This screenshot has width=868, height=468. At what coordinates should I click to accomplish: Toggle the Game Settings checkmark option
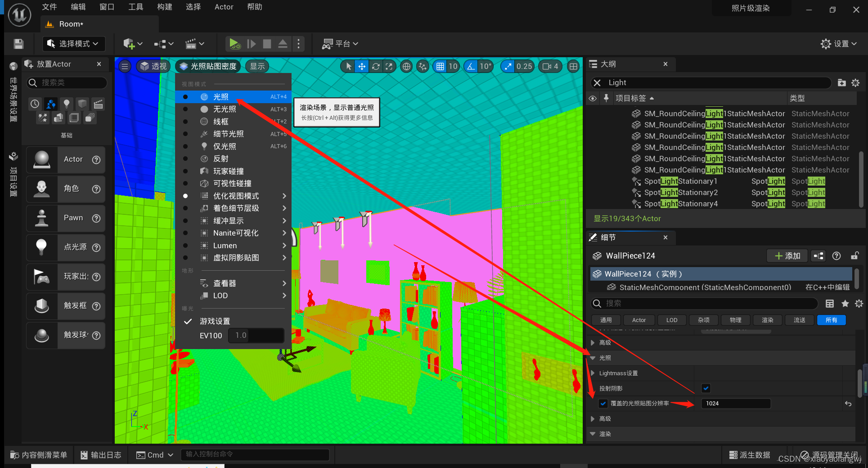(215, 321)
